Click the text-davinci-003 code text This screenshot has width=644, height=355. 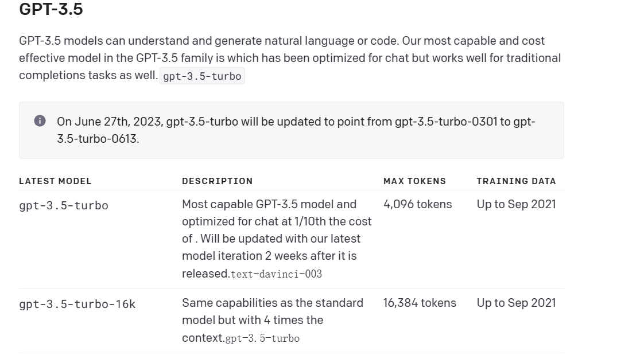coord(276,274)
